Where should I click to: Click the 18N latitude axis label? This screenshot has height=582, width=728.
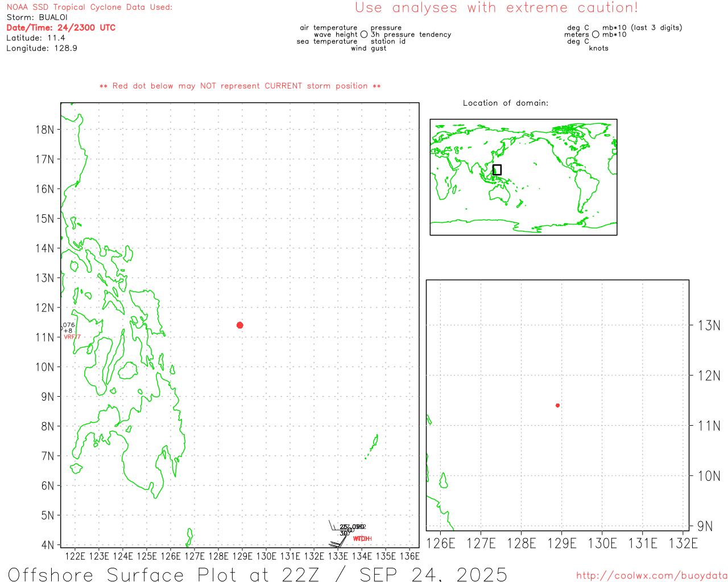44,130
